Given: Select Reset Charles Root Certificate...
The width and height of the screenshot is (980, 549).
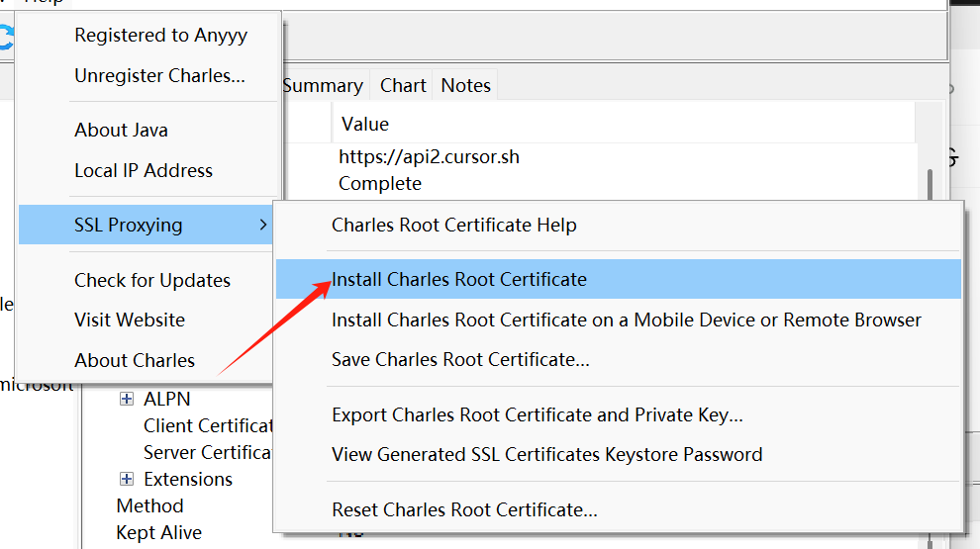Looking at the screenshot, I should (x=618, y=509).
